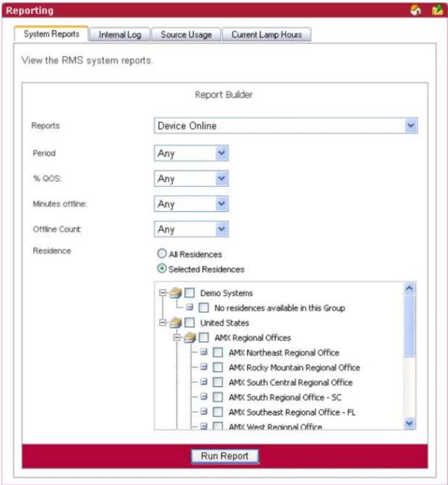Click the AMX Southeast Regional Office - FL label
This screenshot has height=485, width=448.
coord(292,412)
